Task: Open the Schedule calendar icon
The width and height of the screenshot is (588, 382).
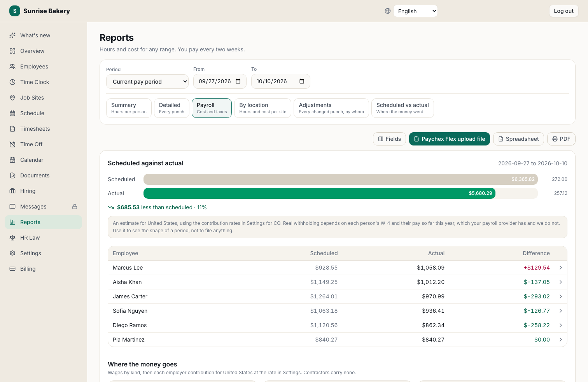Action: tap(12, 113)
